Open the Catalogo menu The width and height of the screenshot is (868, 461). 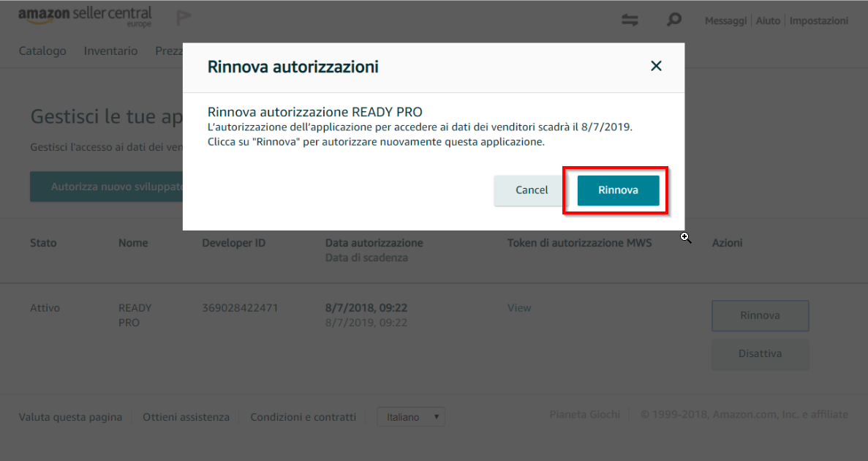click(42, 51)
